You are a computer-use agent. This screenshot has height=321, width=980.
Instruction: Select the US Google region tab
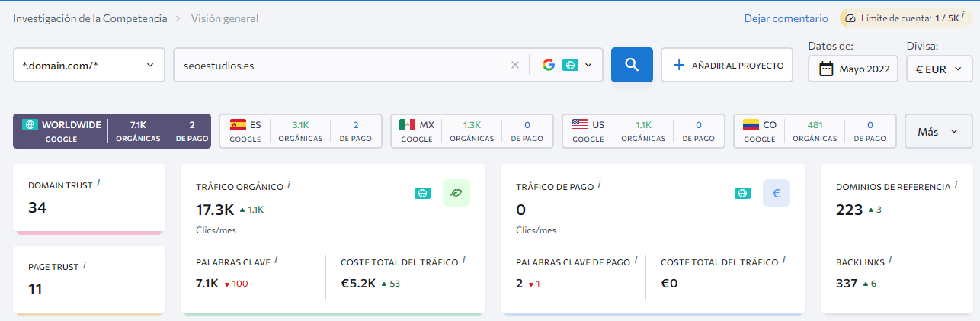(x=644, y=131)
